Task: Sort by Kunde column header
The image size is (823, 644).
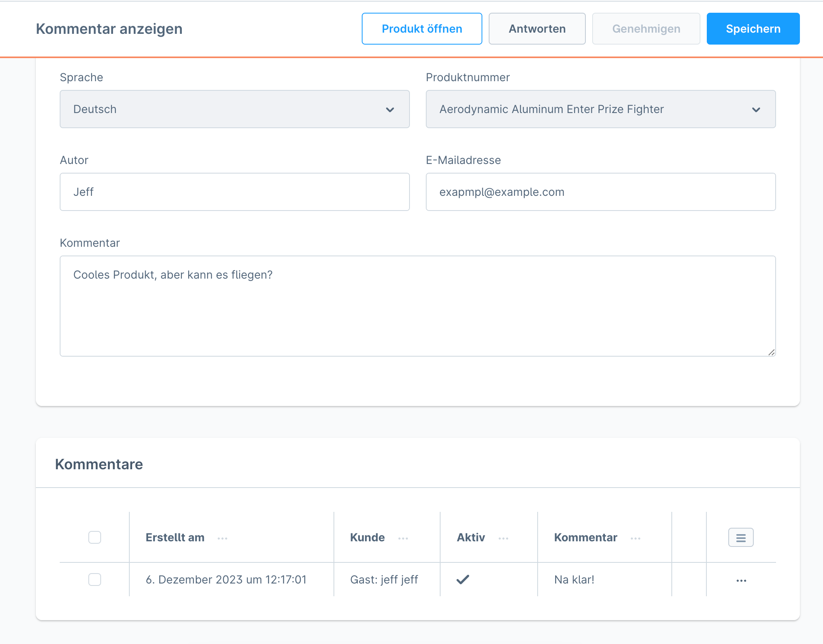Action: coord(367,538)
